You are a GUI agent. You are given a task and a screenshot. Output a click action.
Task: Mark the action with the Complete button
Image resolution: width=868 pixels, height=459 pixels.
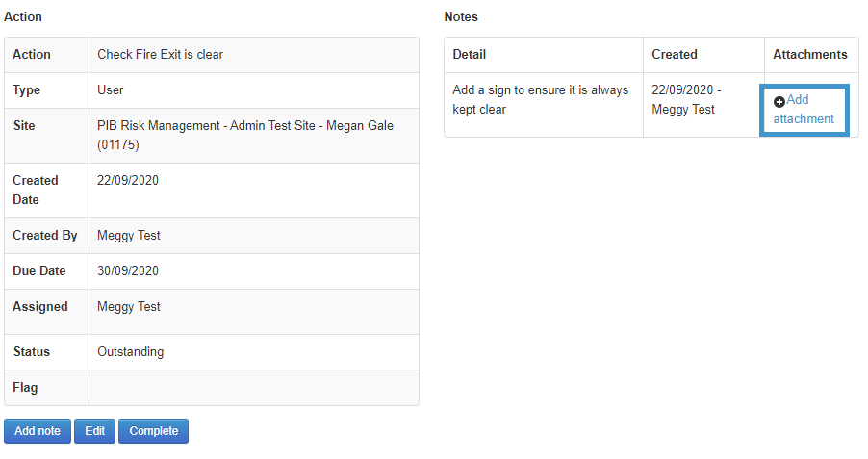click(x=153, y=431)
